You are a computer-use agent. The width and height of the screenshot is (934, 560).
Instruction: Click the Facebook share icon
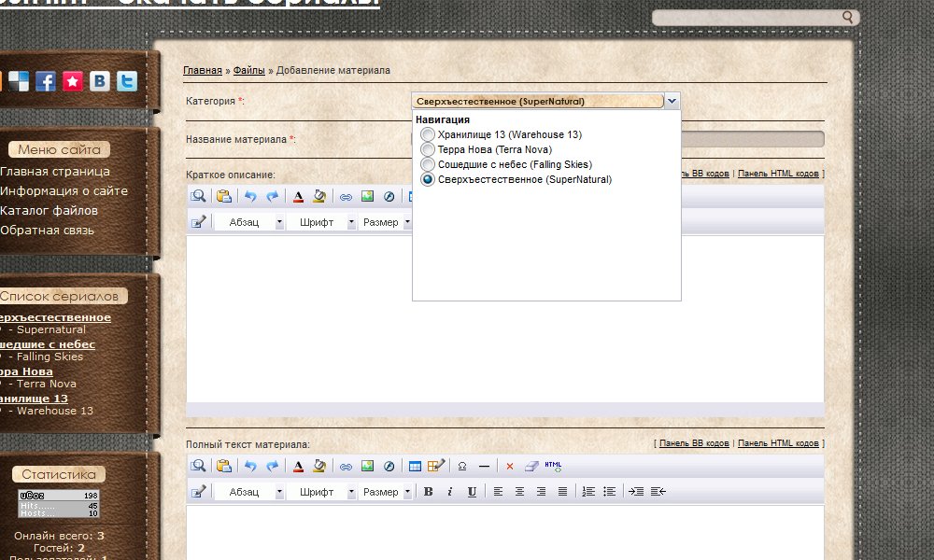click(46, 81)
